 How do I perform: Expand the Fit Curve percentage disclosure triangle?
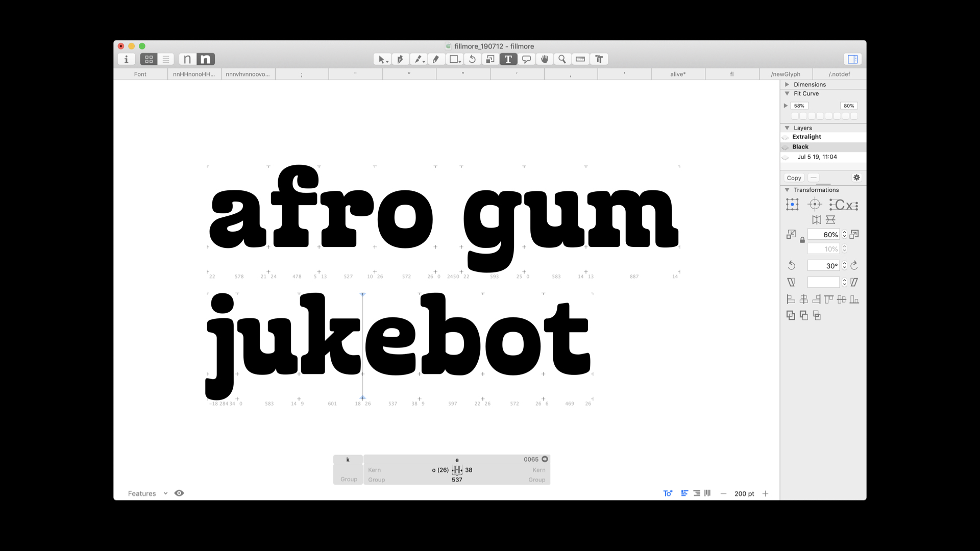point(786,106)
